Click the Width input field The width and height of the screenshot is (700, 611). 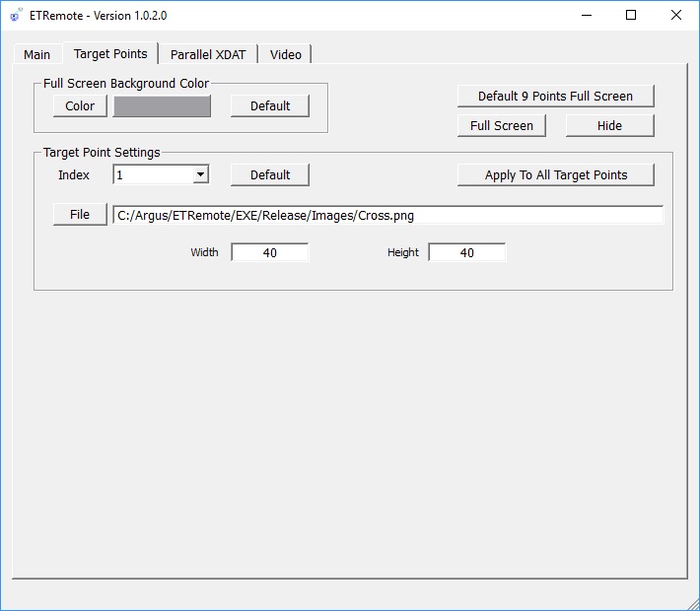(x=269, y=252)
